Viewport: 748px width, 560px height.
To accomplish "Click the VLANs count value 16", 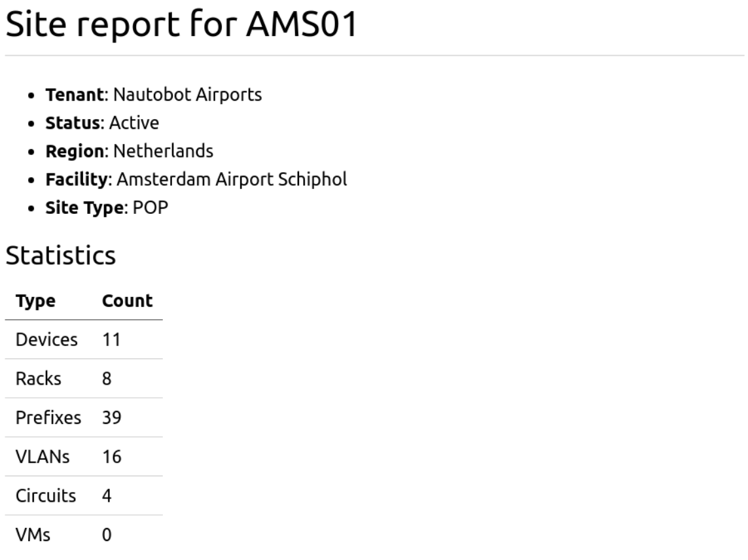I will [112, 457].
